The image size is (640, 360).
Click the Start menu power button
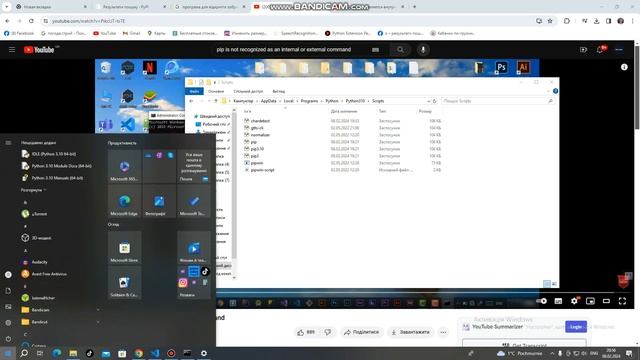8,339
